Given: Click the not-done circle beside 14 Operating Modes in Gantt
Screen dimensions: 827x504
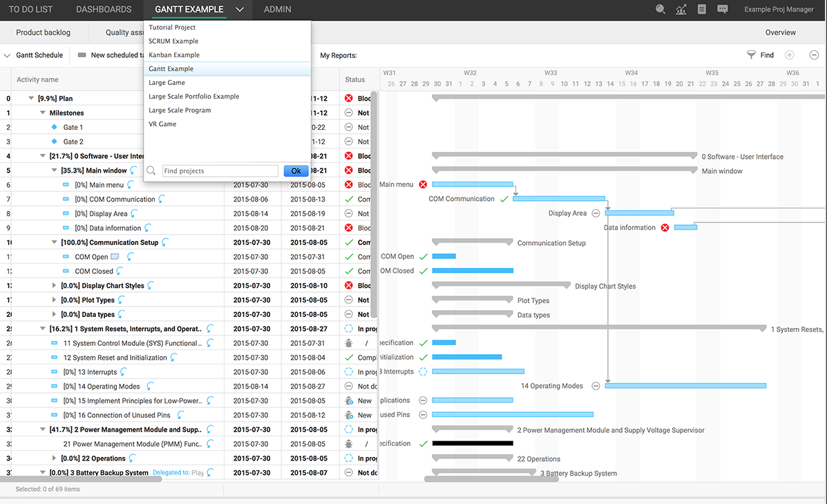Looking at the screenshot, I should (596, 386).
